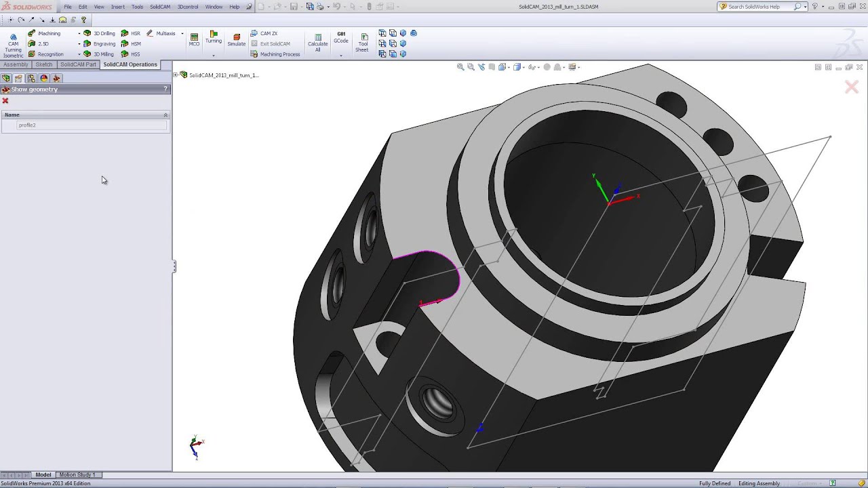Select the Multiaxis operation
868x488 pixels.
point(161,33)
